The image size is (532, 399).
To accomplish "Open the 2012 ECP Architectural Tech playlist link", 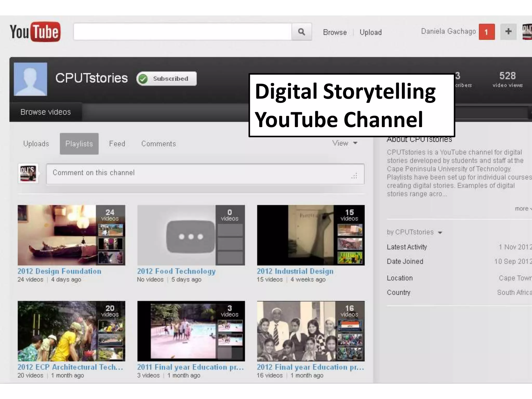I will [70, 367].
